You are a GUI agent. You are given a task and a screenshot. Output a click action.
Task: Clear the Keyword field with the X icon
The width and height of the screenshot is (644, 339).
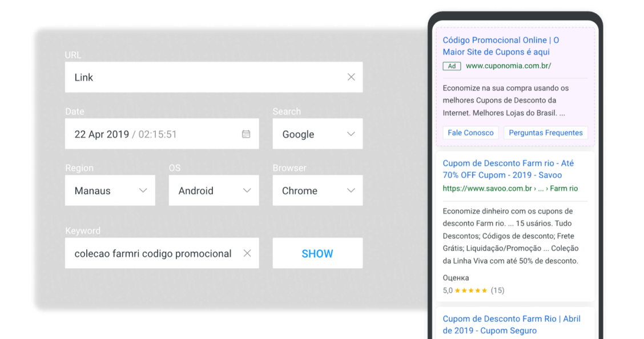tap(247, 253)
